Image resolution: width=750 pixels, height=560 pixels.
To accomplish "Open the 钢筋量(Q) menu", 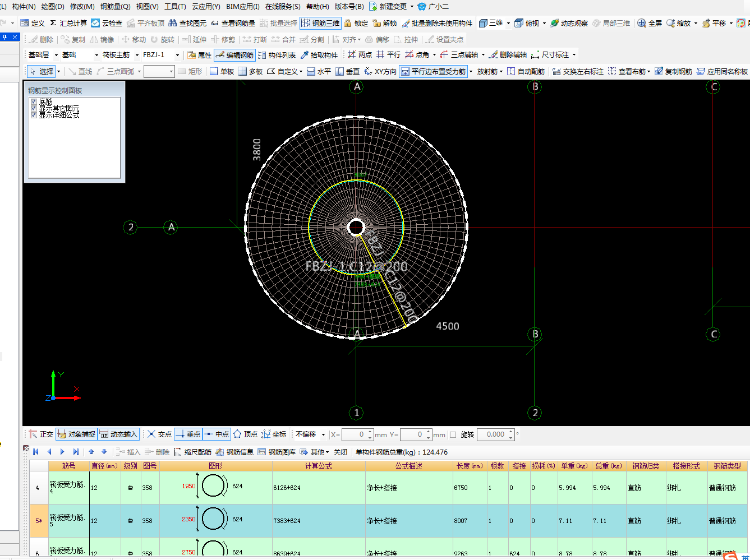I will coord(115,7).
